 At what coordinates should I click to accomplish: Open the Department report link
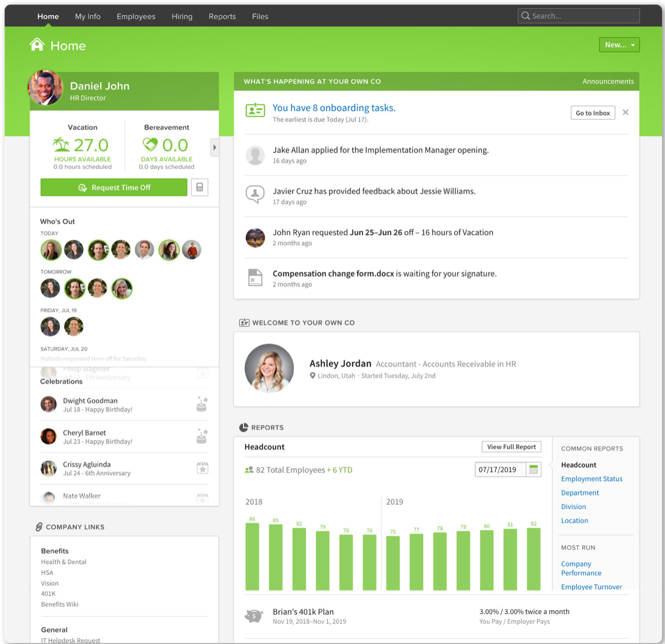pyautogui.click(x=580, y=493)
